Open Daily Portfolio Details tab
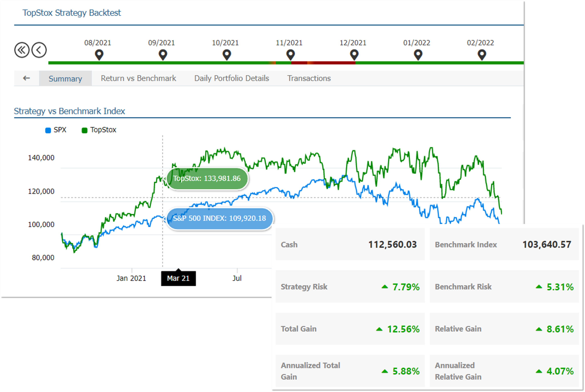This screenshot has height=392, width=585. 232,78
